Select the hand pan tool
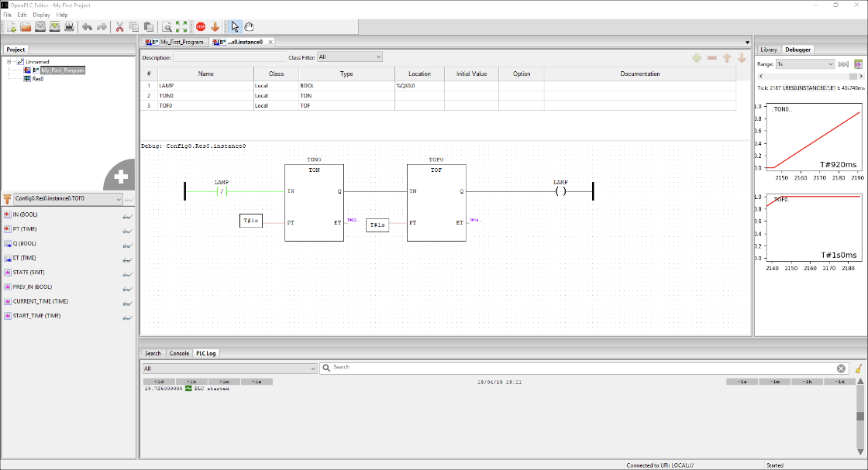 click(x=250, y=27)
